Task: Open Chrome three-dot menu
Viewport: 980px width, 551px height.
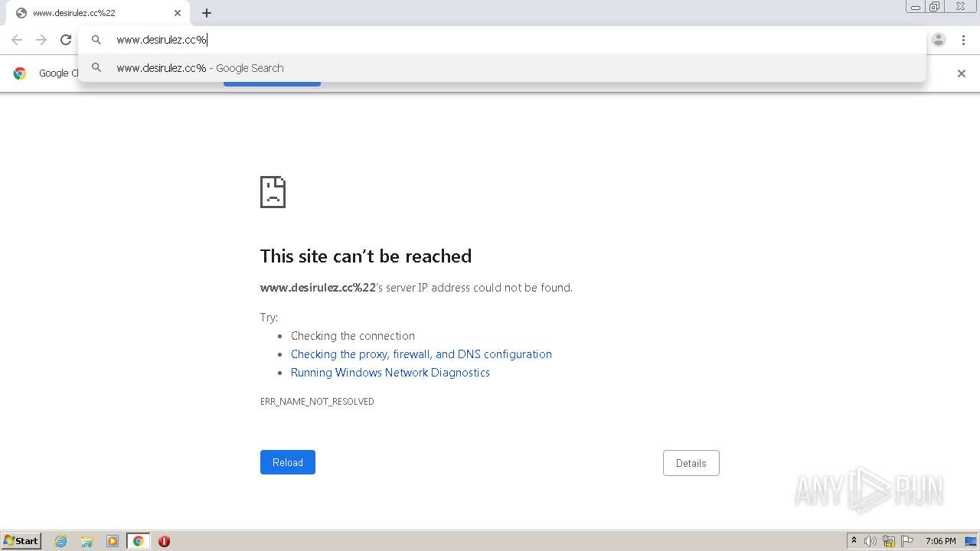Action: point(963,40)
